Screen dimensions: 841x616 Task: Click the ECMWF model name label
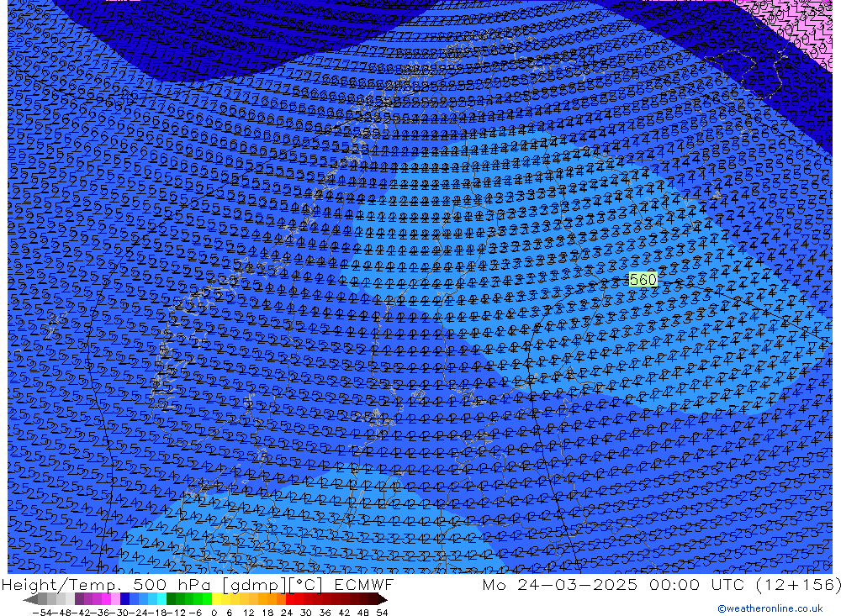[x=363, y=584]
